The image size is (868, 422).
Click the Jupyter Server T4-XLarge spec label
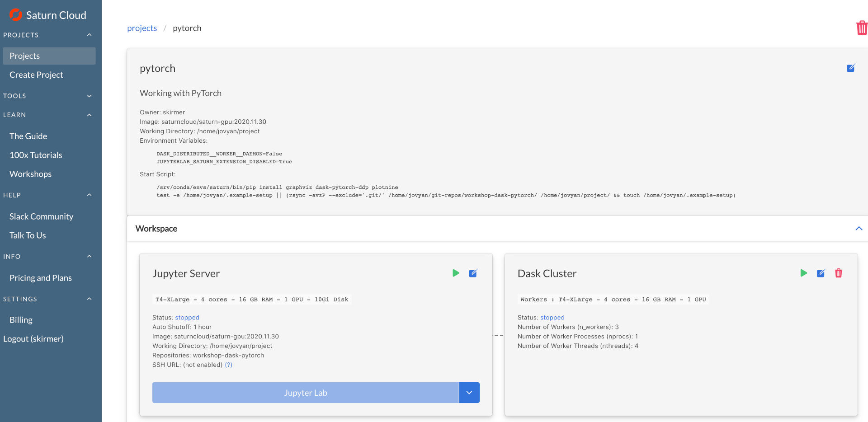252,300
